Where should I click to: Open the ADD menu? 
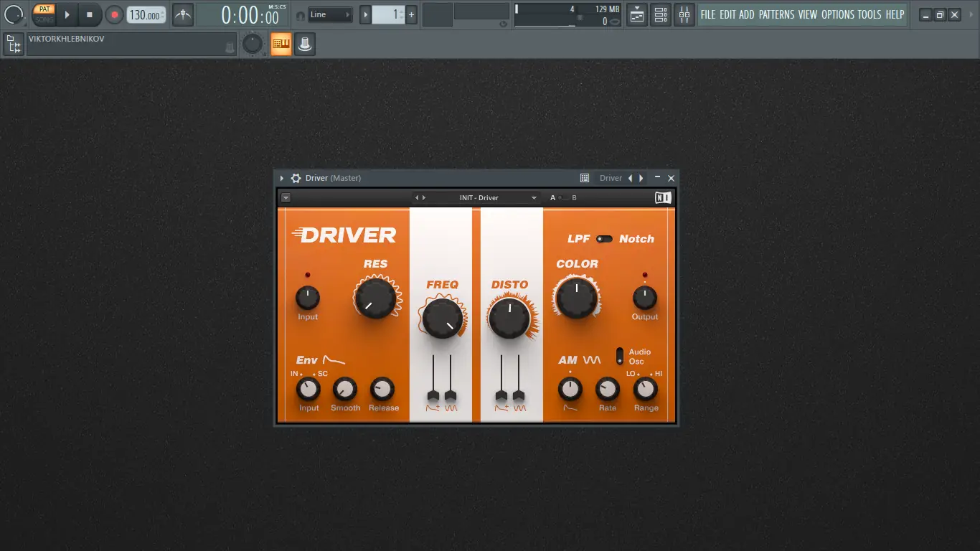[x=748, y=14]
